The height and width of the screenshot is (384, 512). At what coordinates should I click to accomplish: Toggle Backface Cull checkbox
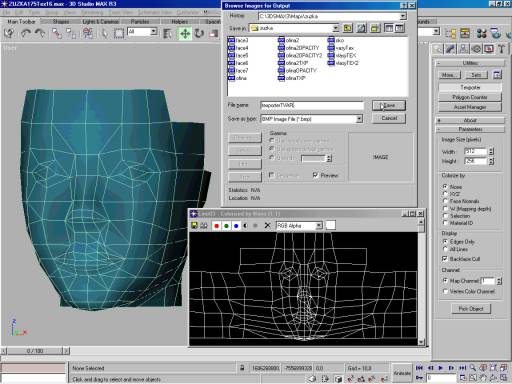tap(445, 259)
